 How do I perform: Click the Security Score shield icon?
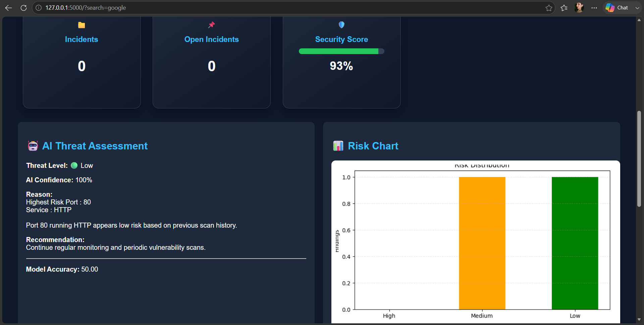coord(341,25)
